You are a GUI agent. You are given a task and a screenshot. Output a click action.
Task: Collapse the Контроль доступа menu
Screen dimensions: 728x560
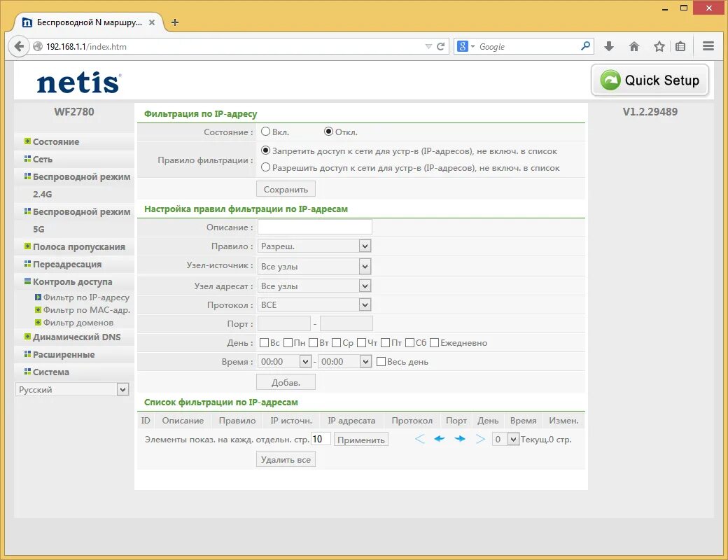click(72, 282)
